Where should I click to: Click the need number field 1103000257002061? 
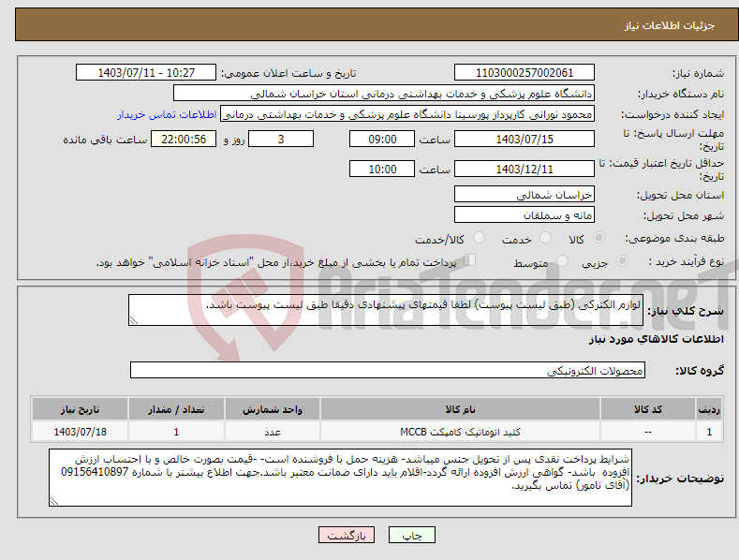coord(525,73)
